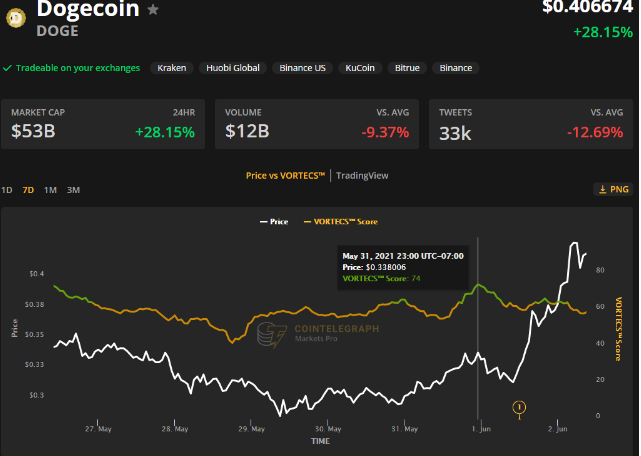Click the 30. May x-axis label
The width and height of the screenshot is (641, 456).
click(328, 429)
